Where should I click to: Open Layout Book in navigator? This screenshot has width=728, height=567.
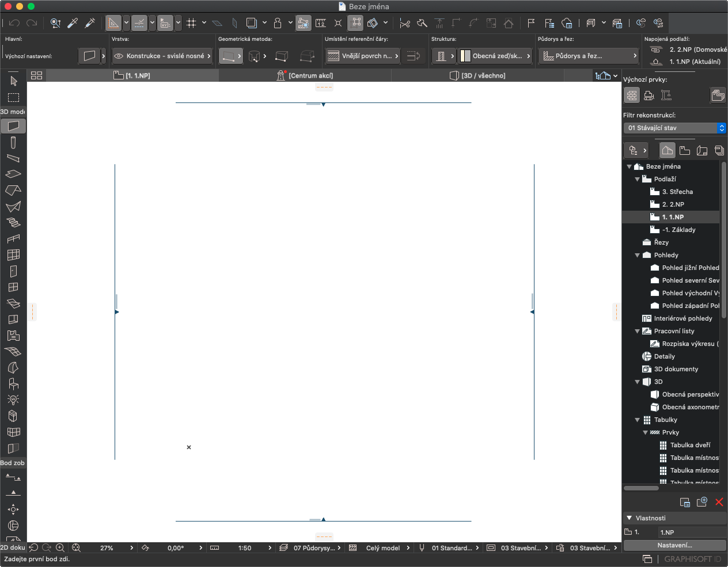coord(702,150)
